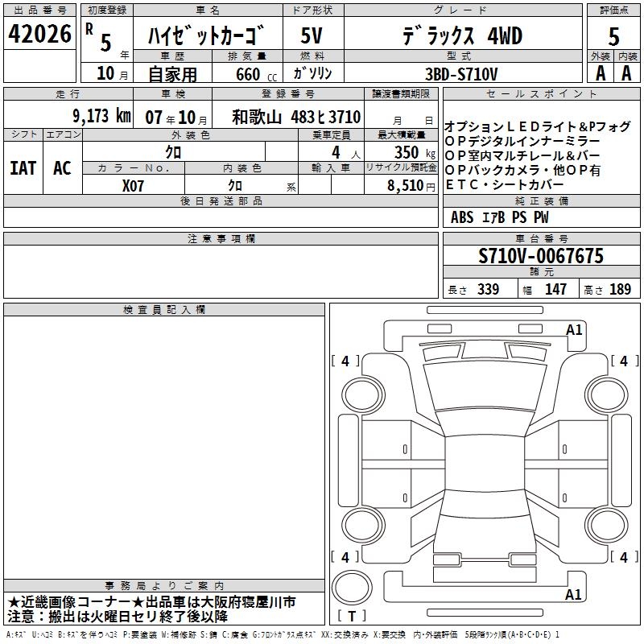Select equipment line ABS エアB PS PW

(x=499, y=217)
